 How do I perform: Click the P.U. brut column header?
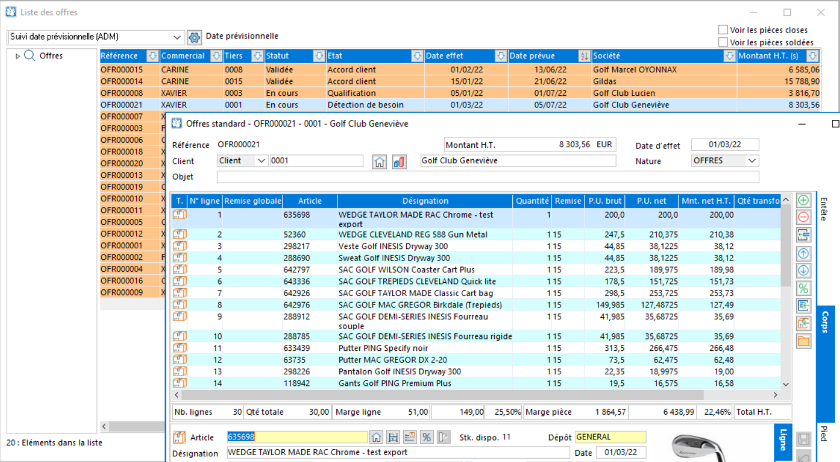click(605, 201)
